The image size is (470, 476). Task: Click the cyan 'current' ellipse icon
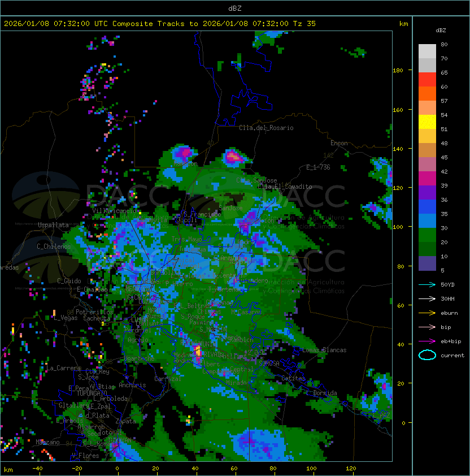coord(427,355)
